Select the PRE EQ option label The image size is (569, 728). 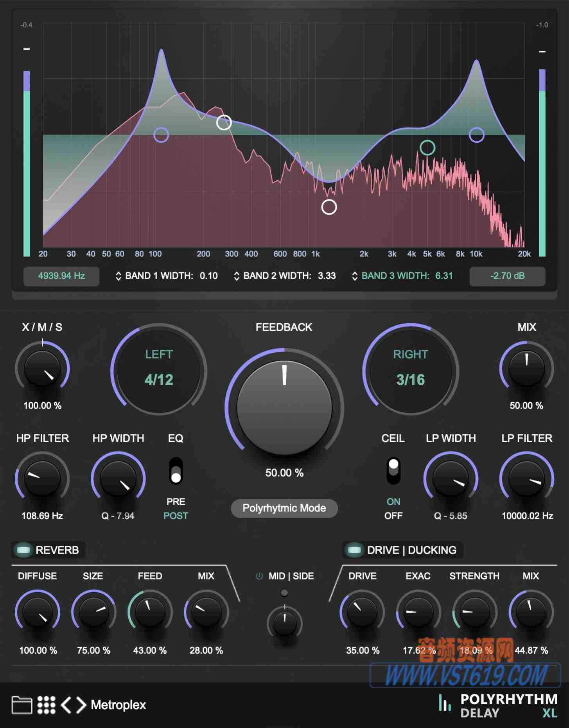pyautogui.click(x=176, y=502)
